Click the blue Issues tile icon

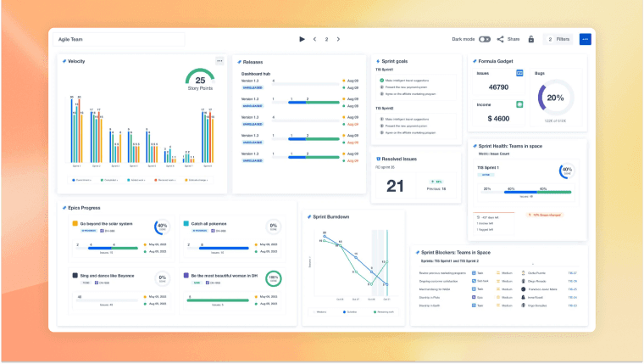(519, 73)
